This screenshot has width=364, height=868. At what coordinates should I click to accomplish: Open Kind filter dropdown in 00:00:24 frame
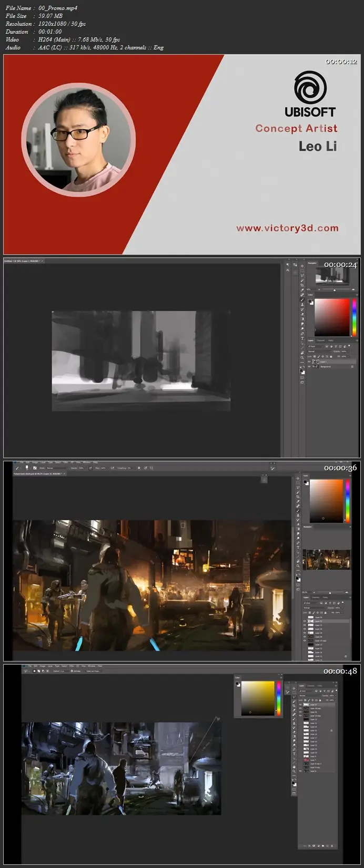316,346
